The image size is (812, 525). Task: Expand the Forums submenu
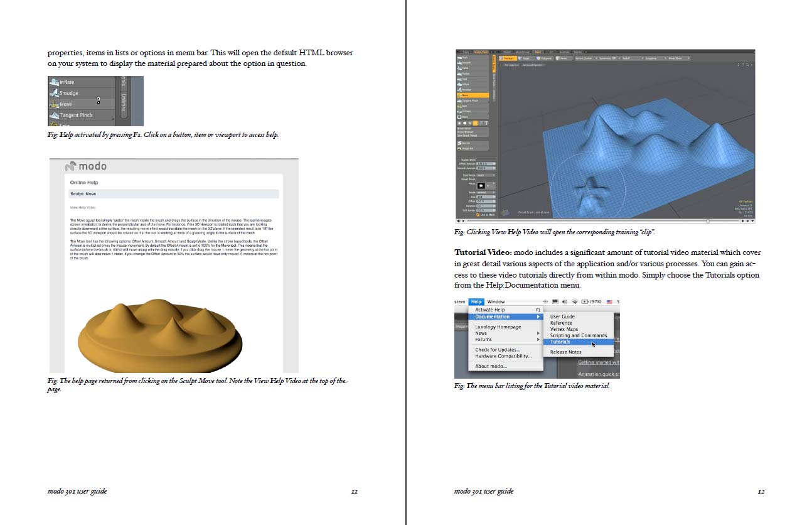click(506, 340)
